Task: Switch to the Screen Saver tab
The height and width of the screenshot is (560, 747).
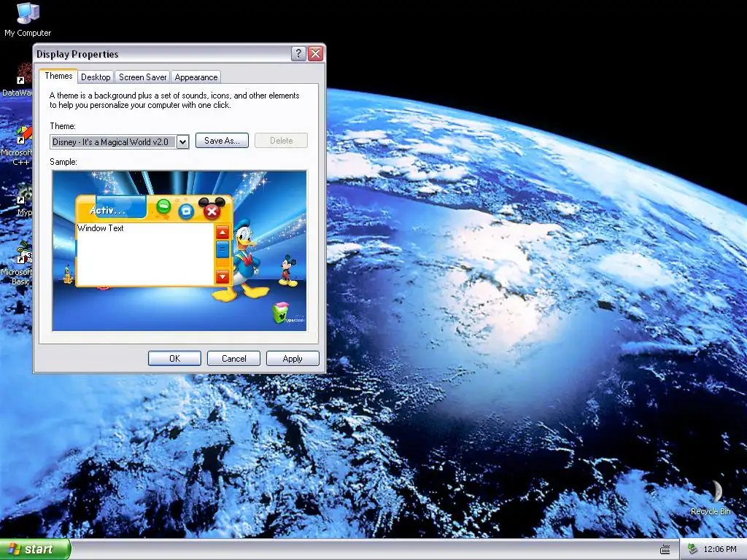Action: point(142,77)
